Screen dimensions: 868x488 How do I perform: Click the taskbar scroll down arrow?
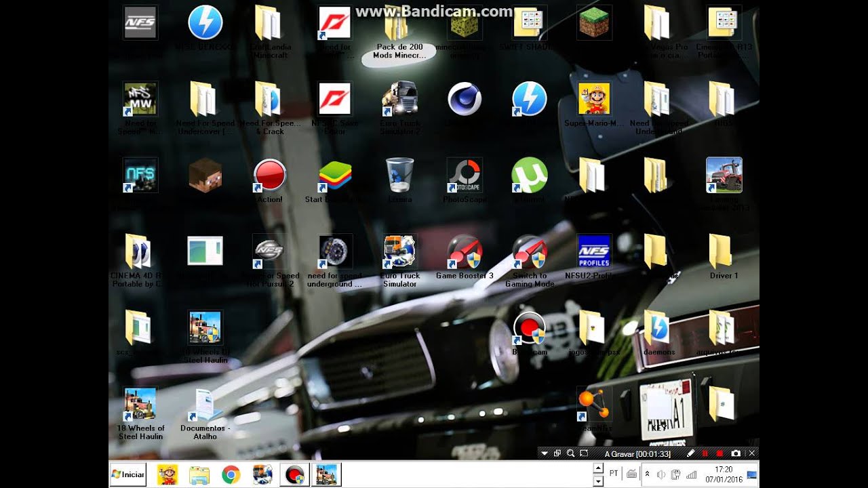[x=598, y=481]
